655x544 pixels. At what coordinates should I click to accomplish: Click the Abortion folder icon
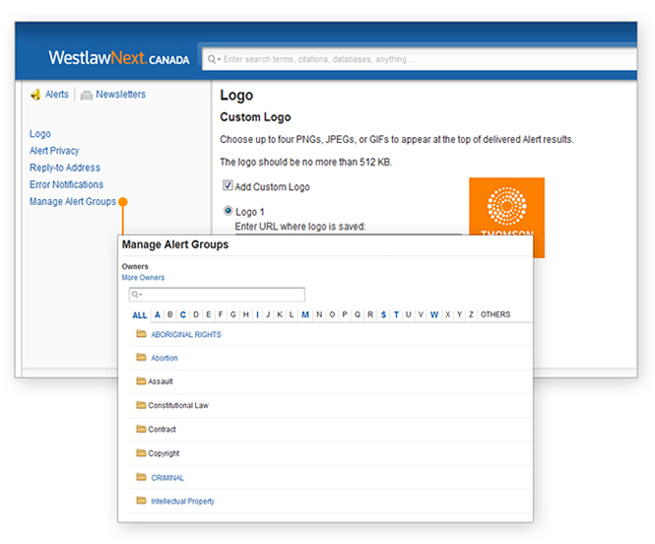(x=141, y=357)
